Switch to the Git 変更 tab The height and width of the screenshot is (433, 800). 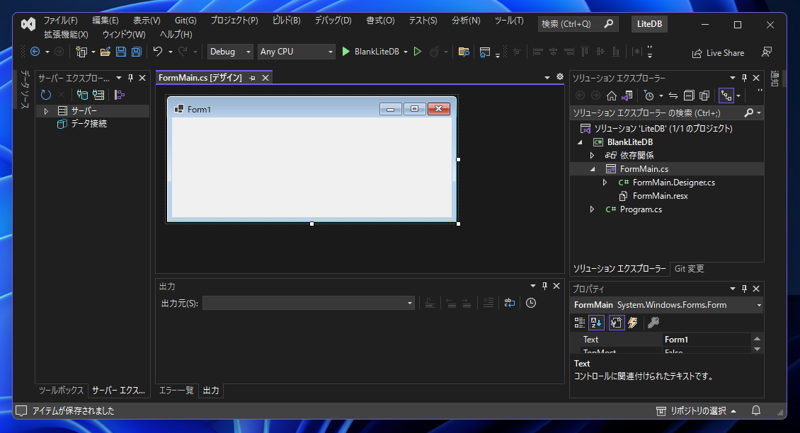pyautogui.click(x=689, y=268)
